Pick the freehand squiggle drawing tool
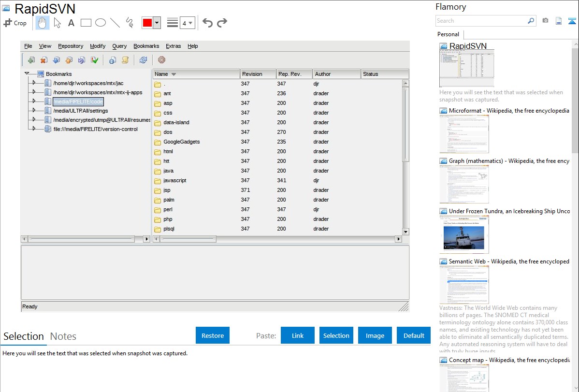The image size is (579, 392). click(x=130, y=23)
